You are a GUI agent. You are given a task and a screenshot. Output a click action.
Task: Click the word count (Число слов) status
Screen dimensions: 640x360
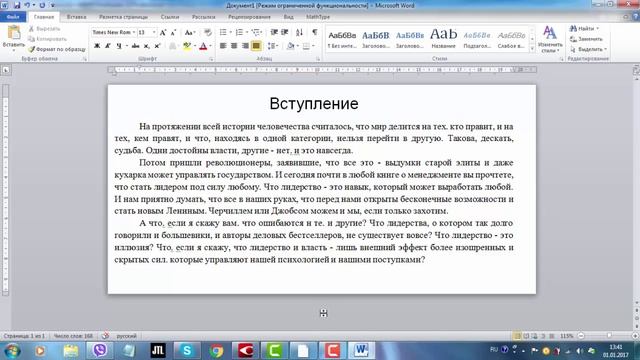point(73,336)
